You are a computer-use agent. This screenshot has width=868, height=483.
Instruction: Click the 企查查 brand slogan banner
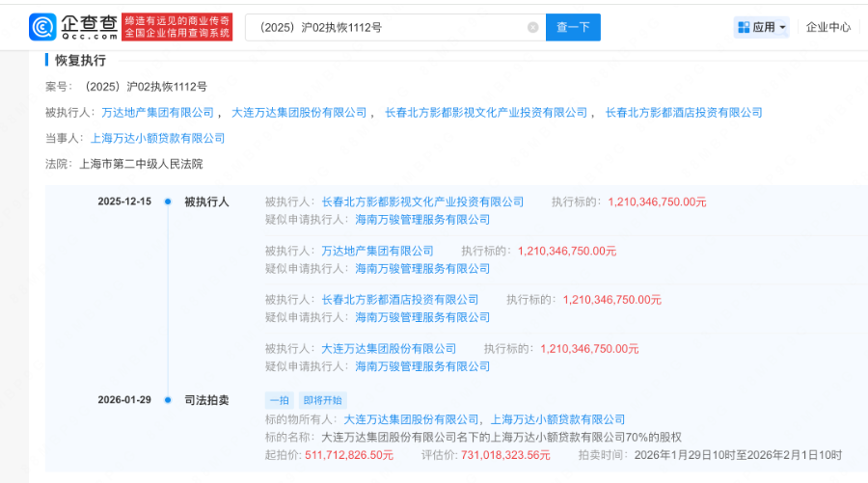point(178,27)
